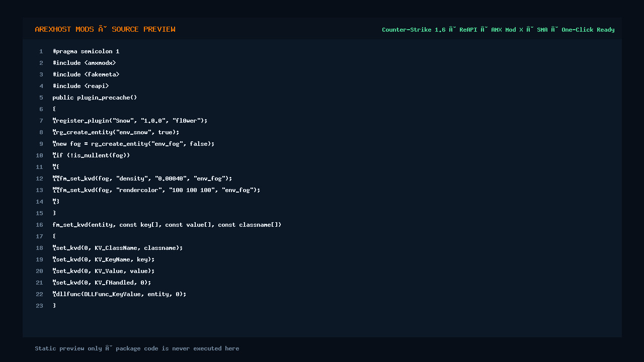Click the fm_set_kvd rendercolor line

156,190
